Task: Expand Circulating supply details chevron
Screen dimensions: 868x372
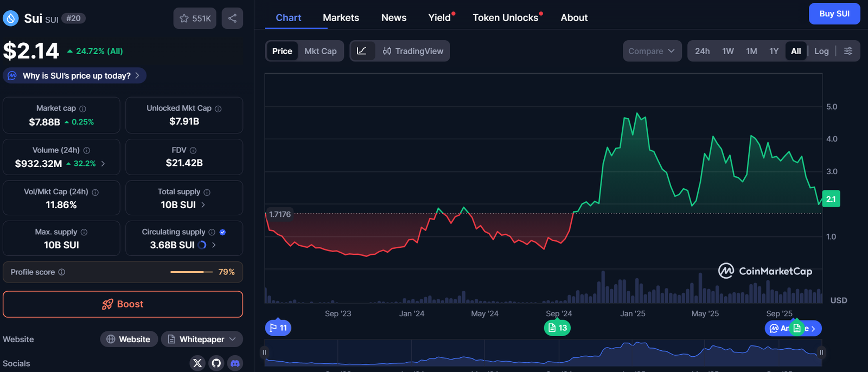Action: click(x=214, y=245)
